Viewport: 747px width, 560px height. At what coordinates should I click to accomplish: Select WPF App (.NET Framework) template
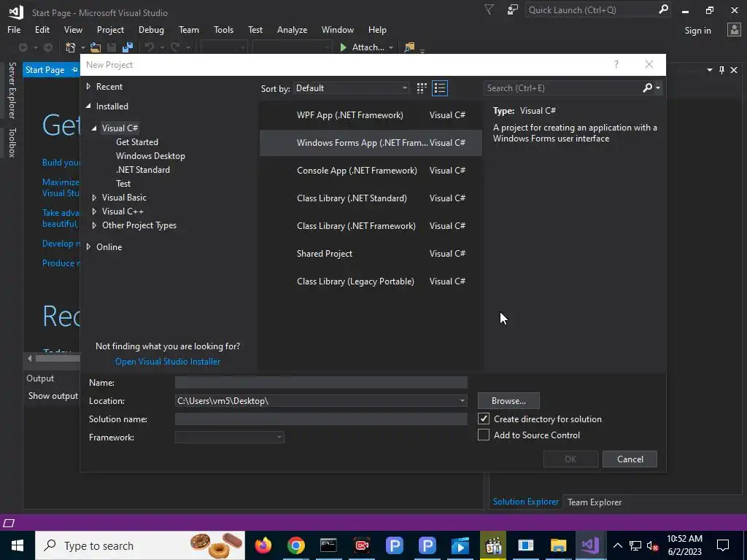(371, 114)
